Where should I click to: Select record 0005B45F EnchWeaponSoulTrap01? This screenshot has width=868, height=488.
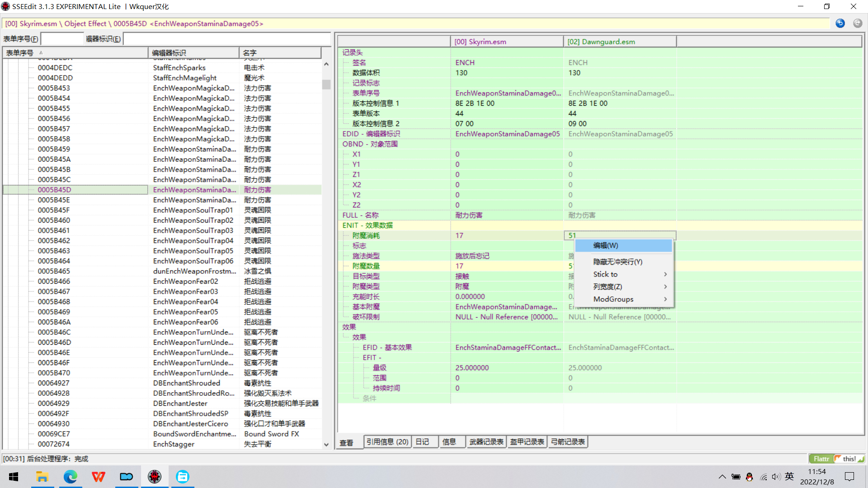coord(162,210)
